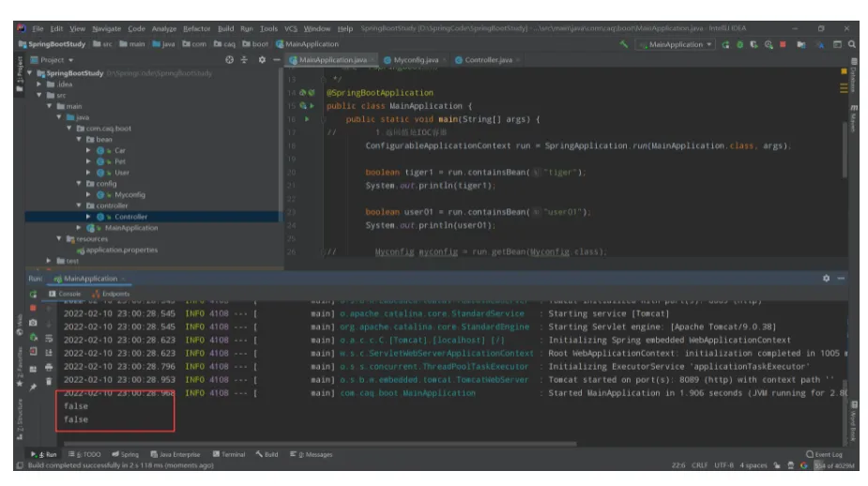The height and width of the screenshot is (486, 868).
Task: Open the Run tool window settings gear
Action: point(827,279)
